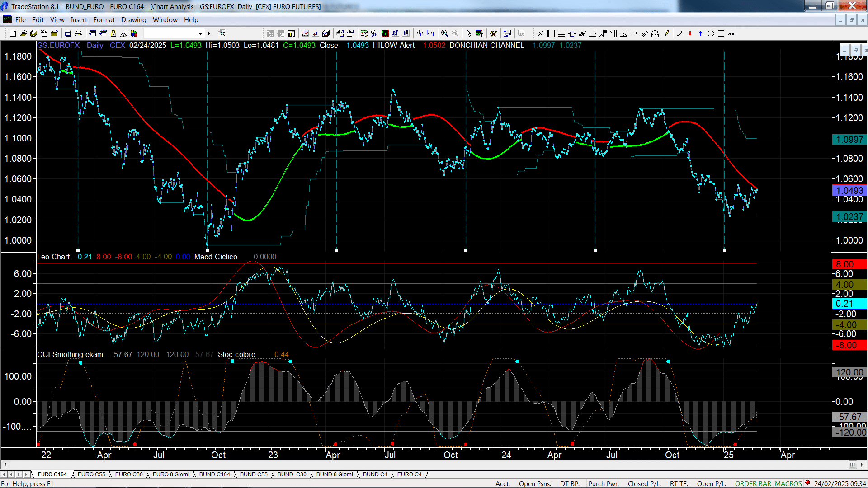Click the green-on-black chart icon in the toolbar
Image resolution: width=868 pixels, height=488 pixels.
[x=385, y=33]
